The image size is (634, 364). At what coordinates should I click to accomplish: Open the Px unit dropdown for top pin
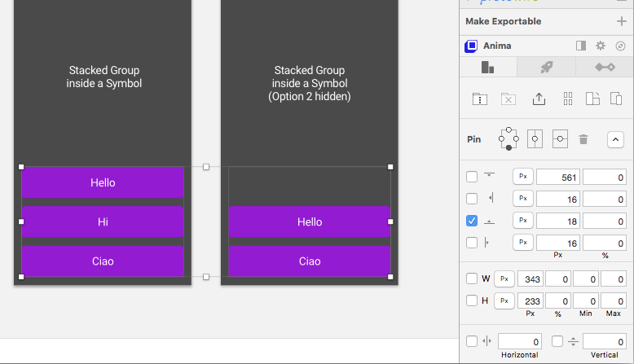point(522,177)
